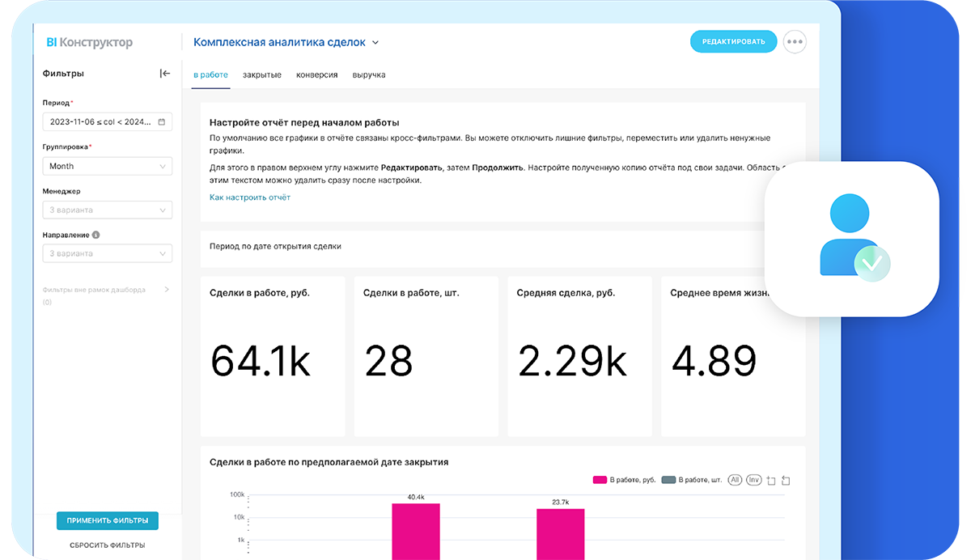This screenshot has height=560, width=971.
Task: Click the All legend icon on the chart
Action: pos(735,479)
